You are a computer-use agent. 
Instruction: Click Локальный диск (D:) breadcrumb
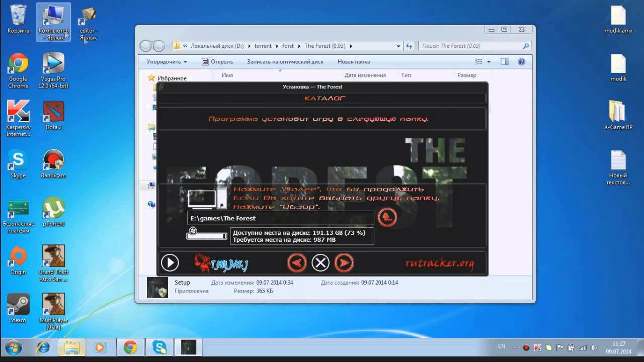(217, 46)
